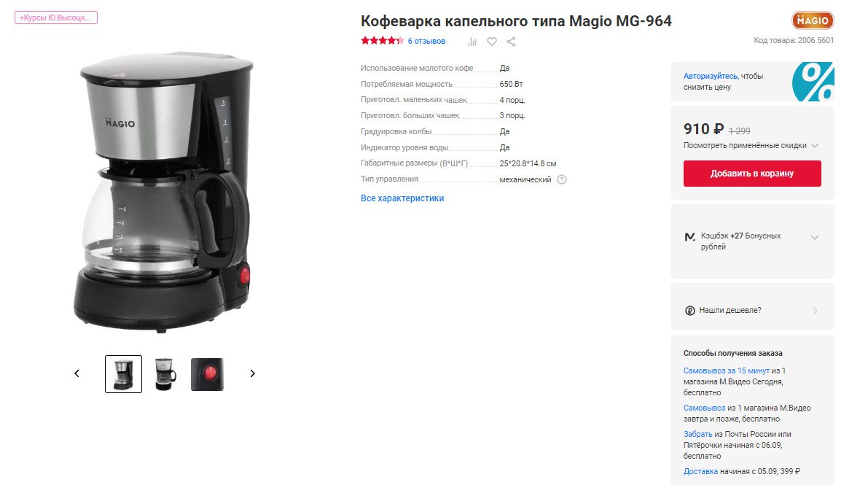Screen dimensions: 868x485
Task: Click help icon next to механический
Action: [562, 179]
